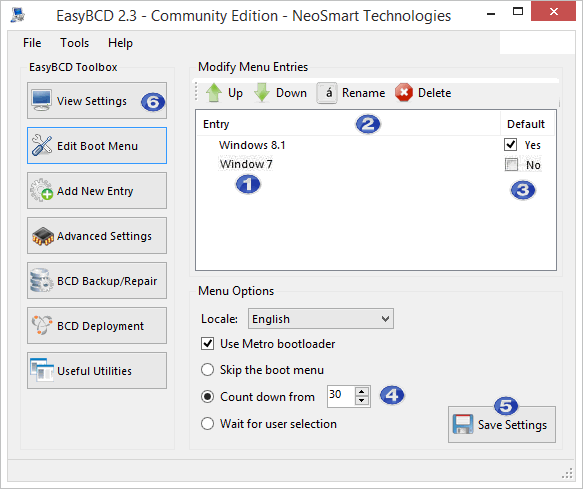Open the Tools menu
This screenshot has height=489, width=583.
[x=75, y=43]
